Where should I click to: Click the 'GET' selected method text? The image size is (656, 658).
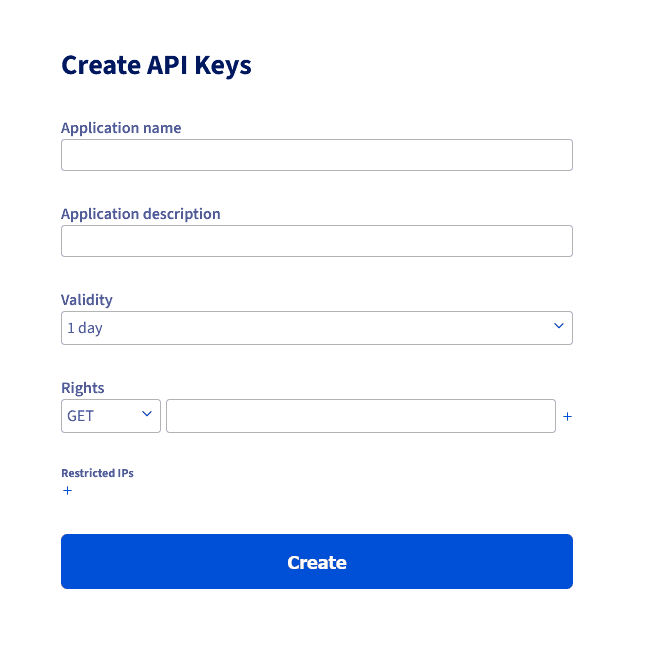click(x=81, y=416)
